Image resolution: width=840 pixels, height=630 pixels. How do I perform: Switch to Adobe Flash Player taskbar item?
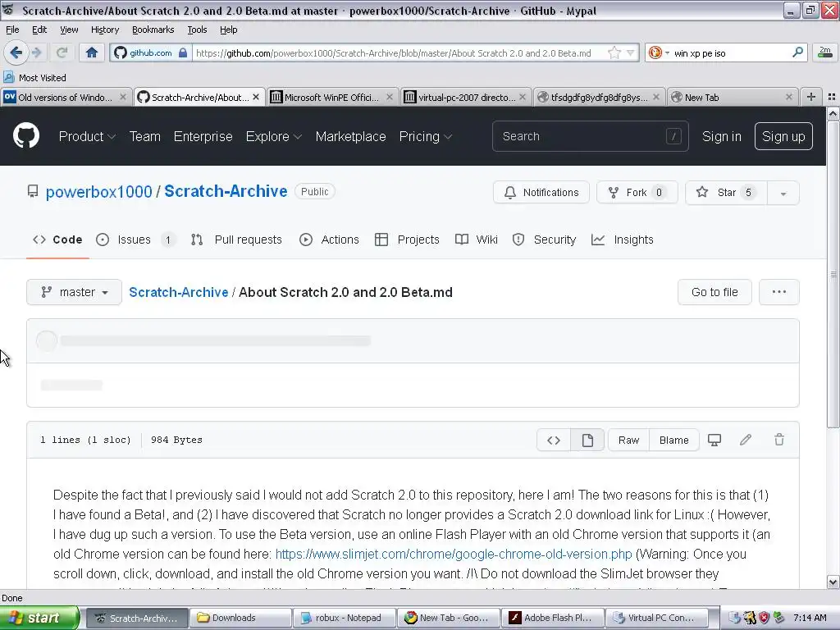click(554, 618)
